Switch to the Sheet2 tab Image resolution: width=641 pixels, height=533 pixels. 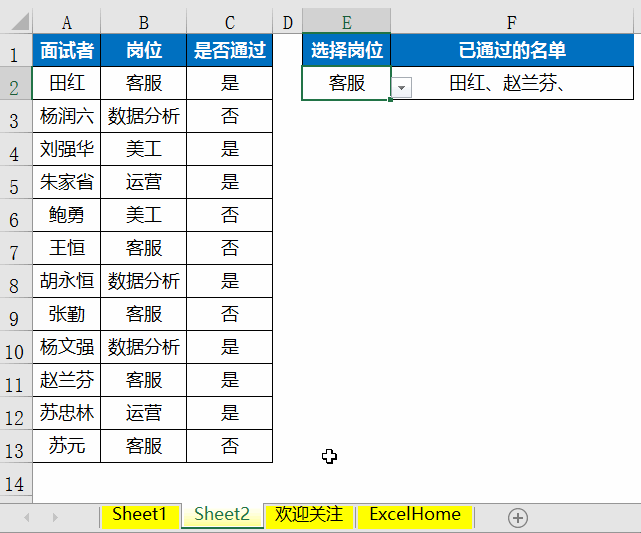(x=222, y=515)
